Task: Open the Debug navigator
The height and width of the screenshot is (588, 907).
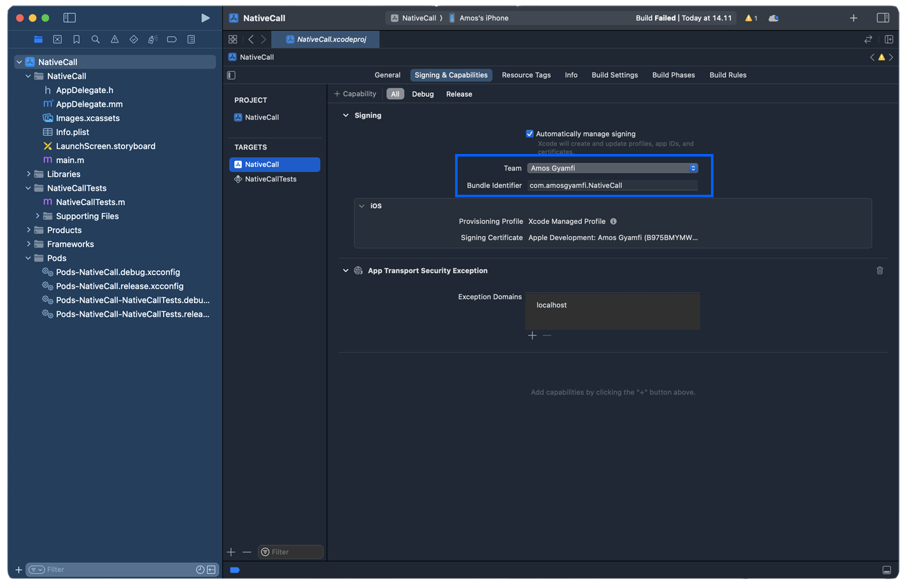Action: coord(153,39)
